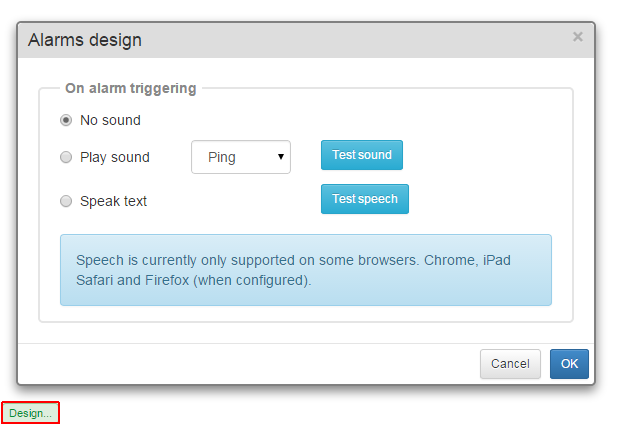This screenshot has height=426, width=621.
Task: Confirm the dialog with OK
Action: [x=569, y=364]
